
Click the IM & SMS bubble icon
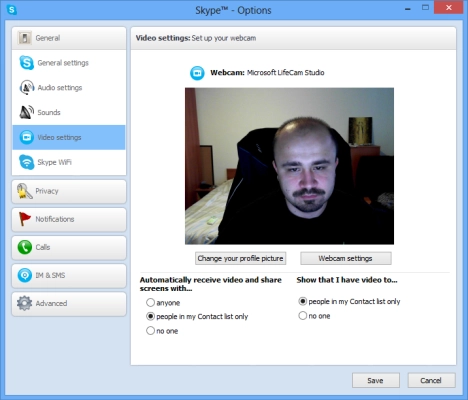25,275
